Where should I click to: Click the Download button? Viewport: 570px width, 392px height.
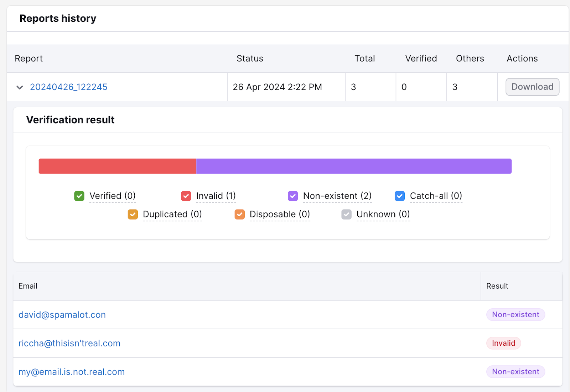[x=532, y=87]
